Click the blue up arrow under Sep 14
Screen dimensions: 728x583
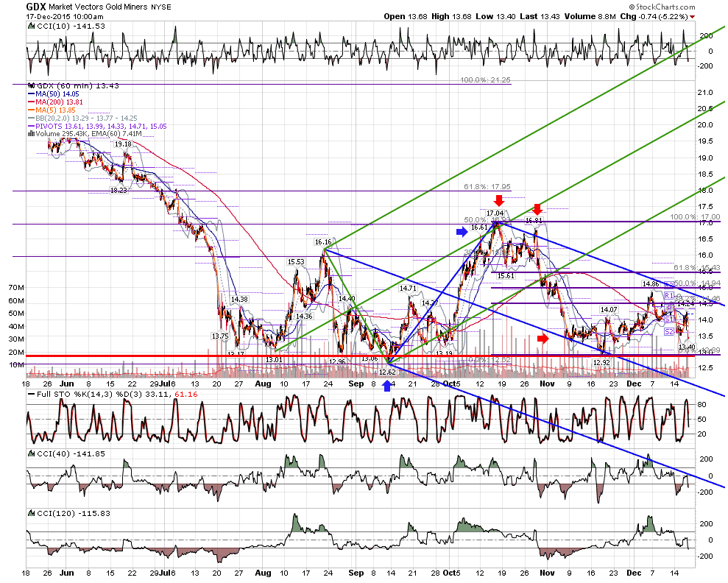tap(386, 386)
